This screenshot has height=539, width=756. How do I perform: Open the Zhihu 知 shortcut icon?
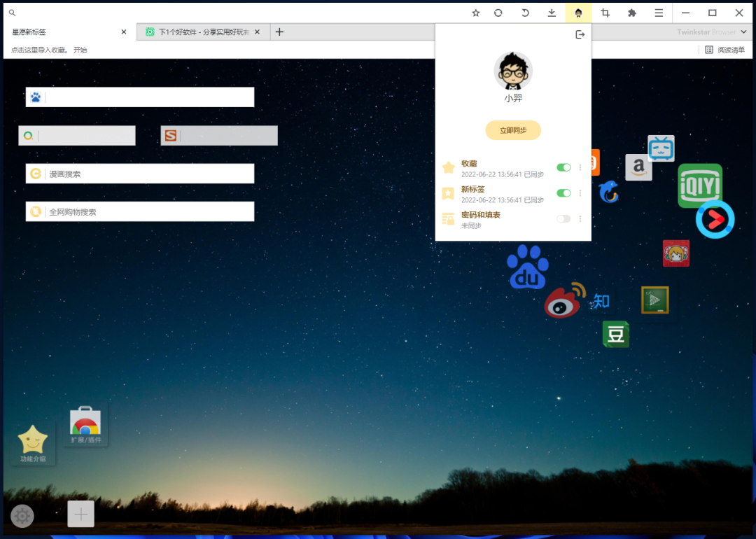click(601, 301)
